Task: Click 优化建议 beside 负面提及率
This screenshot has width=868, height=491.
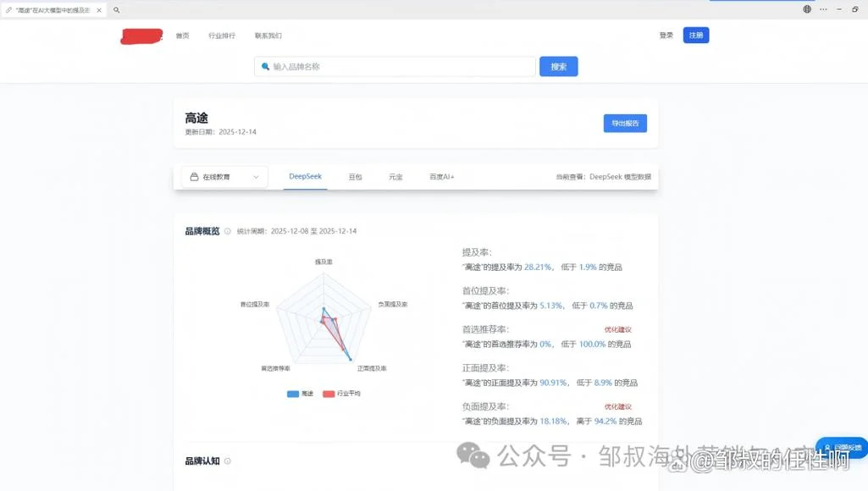Action: click(618, 406)
